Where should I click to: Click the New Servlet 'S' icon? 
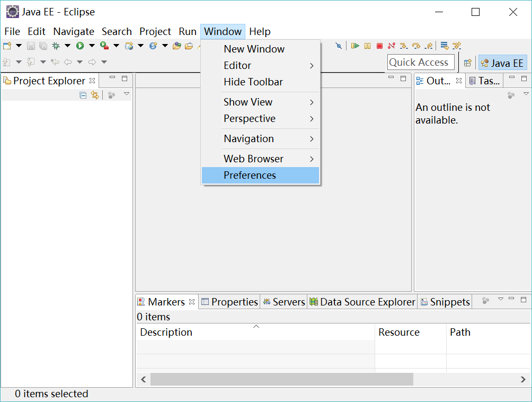coord(153,46)
